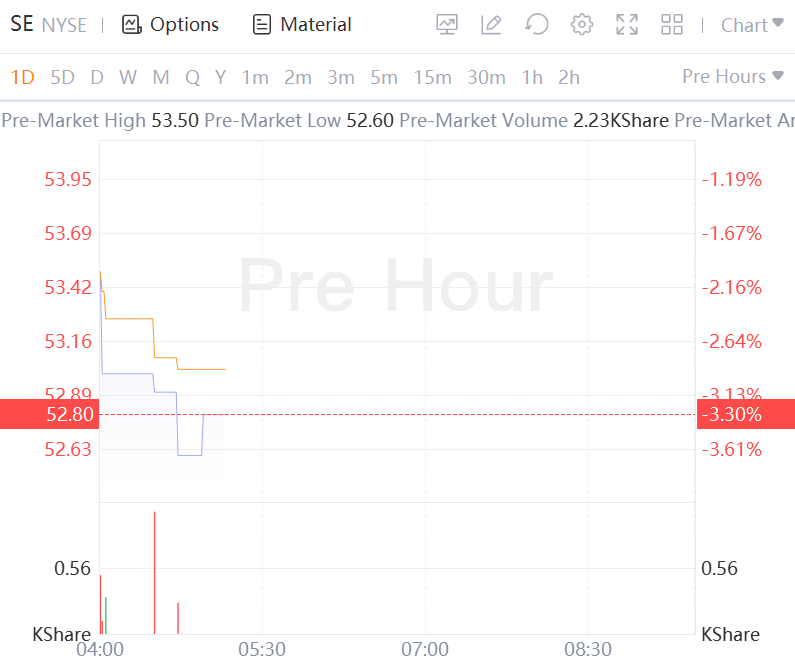Expand chart to fullscreen

tap(627, 25)
